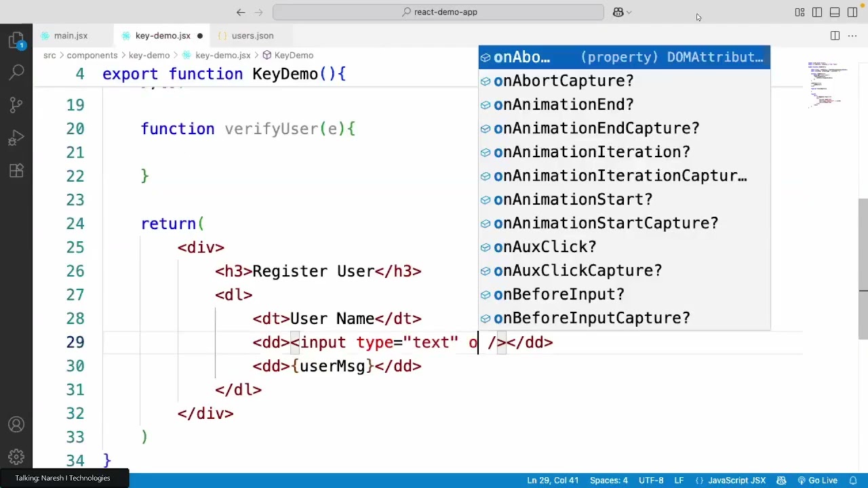Click line number 24 in the gutter
The image size is (868, 488).
point(75,224)
